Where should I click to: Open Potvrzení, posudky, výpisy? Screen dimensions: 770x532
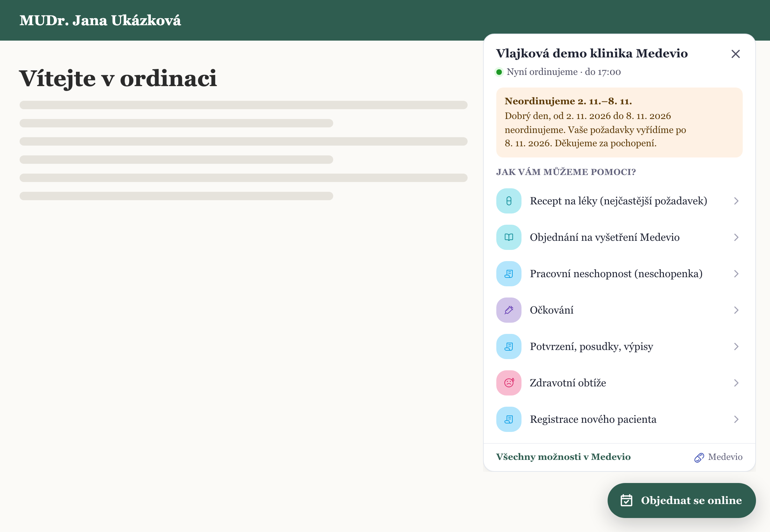click(619, 346)
